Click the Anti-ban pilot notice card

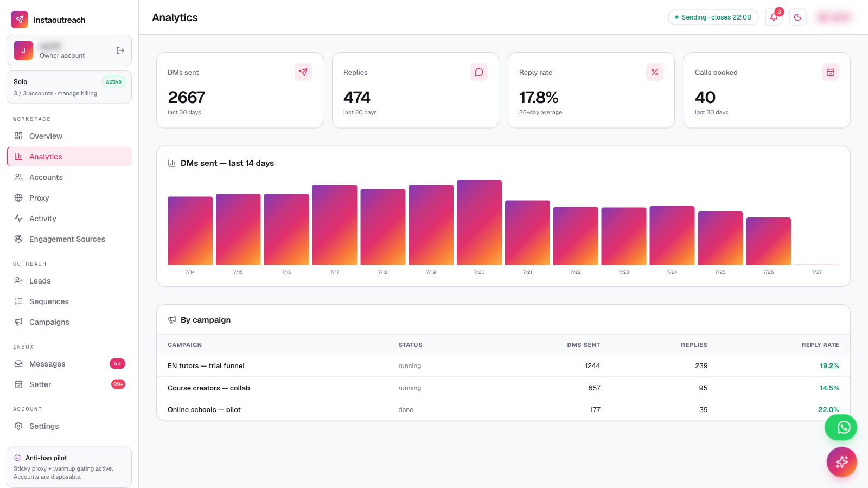click(x=69, y=467)
